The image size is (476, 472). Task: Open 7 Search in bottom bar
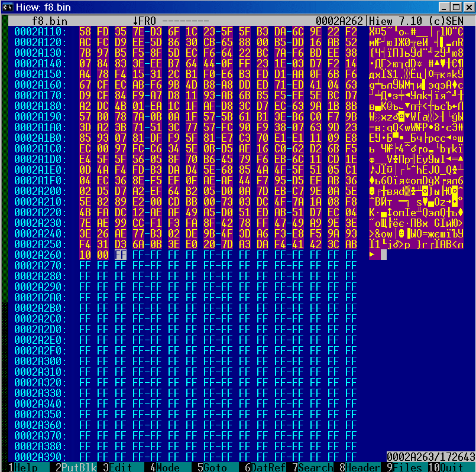(313, 467)
